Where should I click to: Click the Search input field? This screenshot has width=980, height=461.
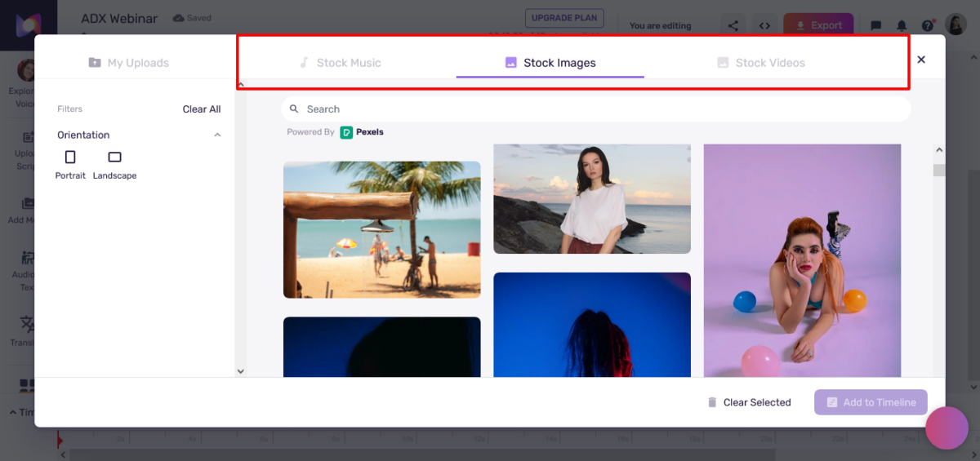point(596,109)
